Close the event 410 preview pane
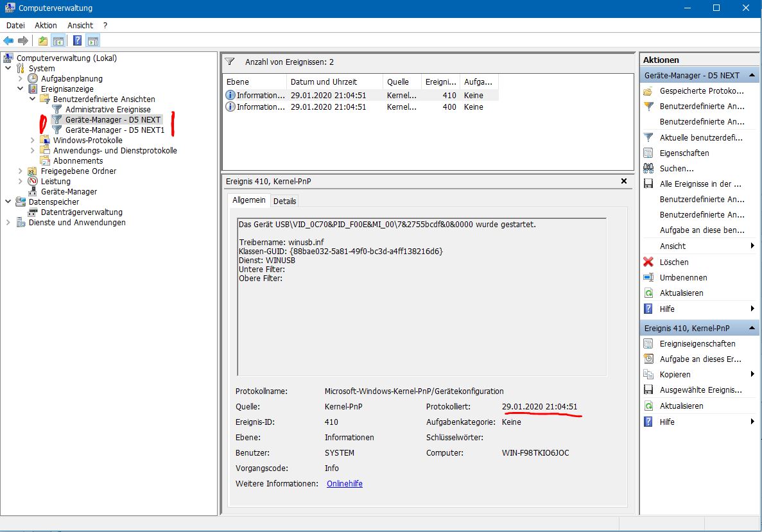The width and height of the screenshot is (762, 532). tap(623, 182)
